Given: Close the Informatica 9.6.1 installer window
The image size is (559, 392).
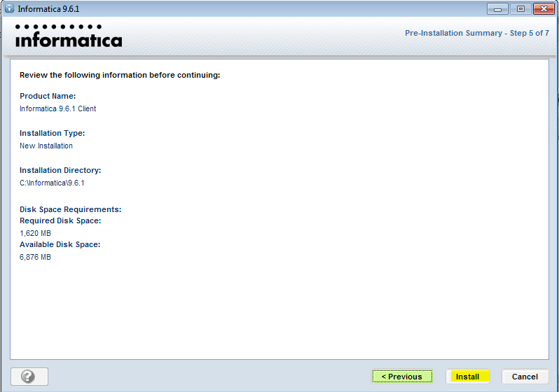Looking at the screenshot, I should pos(544,9).
